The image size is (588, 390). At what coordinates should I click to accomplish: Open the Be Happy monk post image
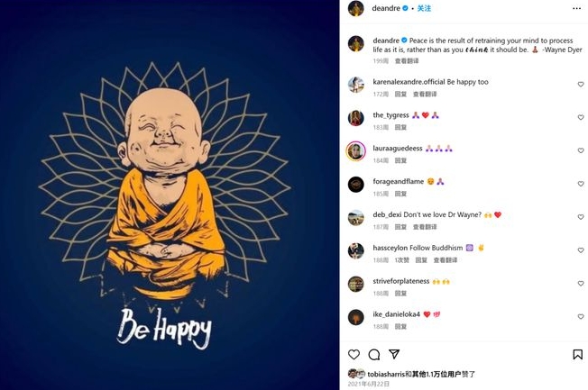[170, 195]
